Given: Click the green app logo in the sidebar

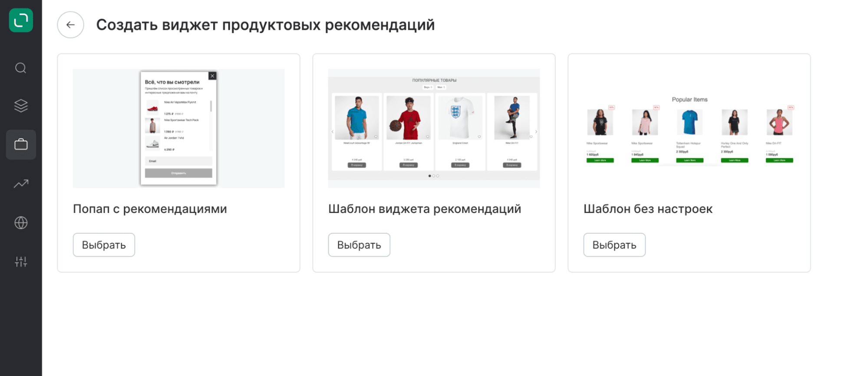Looking at the screenshot, I should [x=21, y=20].
